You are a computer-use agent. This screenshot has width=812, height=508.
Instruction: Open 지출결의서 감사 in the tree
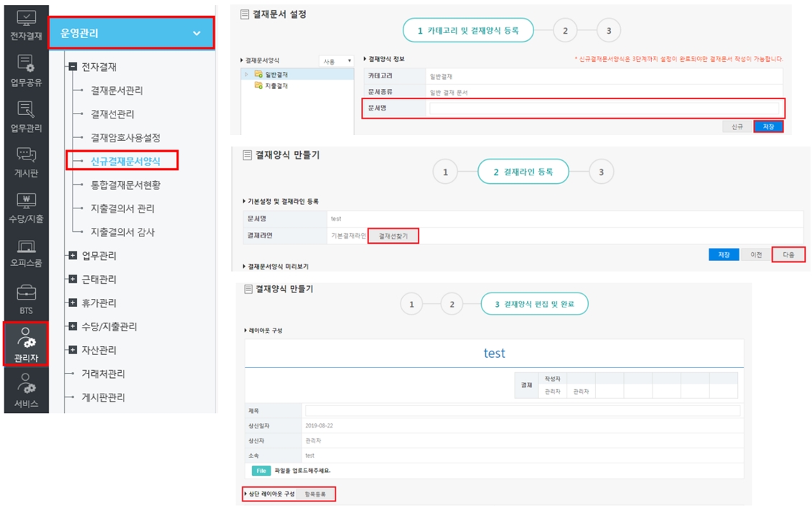[x=123, y=231]
